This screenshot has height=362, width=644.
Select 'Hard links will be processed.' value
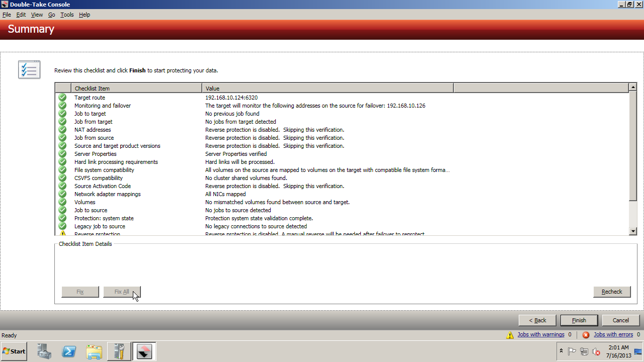click(x=240, y=162)
